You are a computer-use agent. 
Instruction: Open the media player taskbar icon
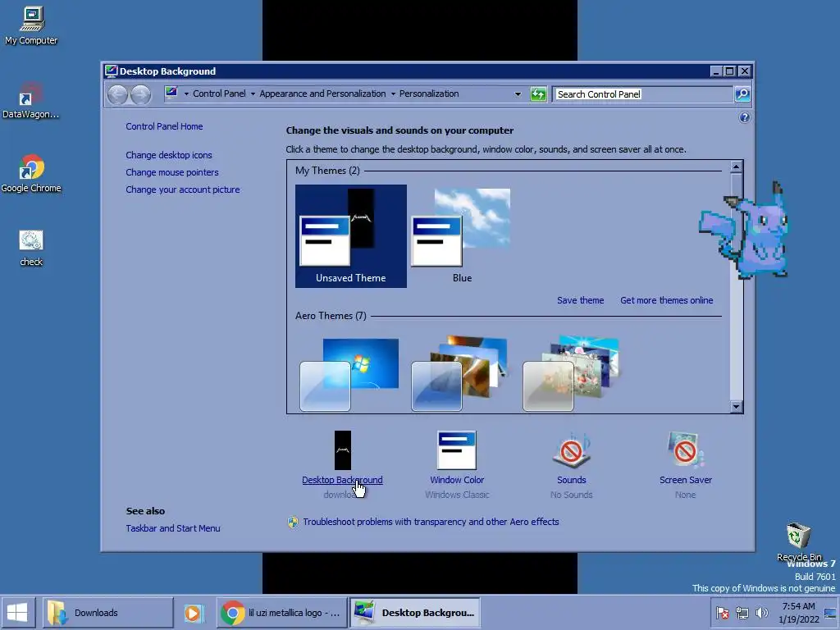click(194, 613)
